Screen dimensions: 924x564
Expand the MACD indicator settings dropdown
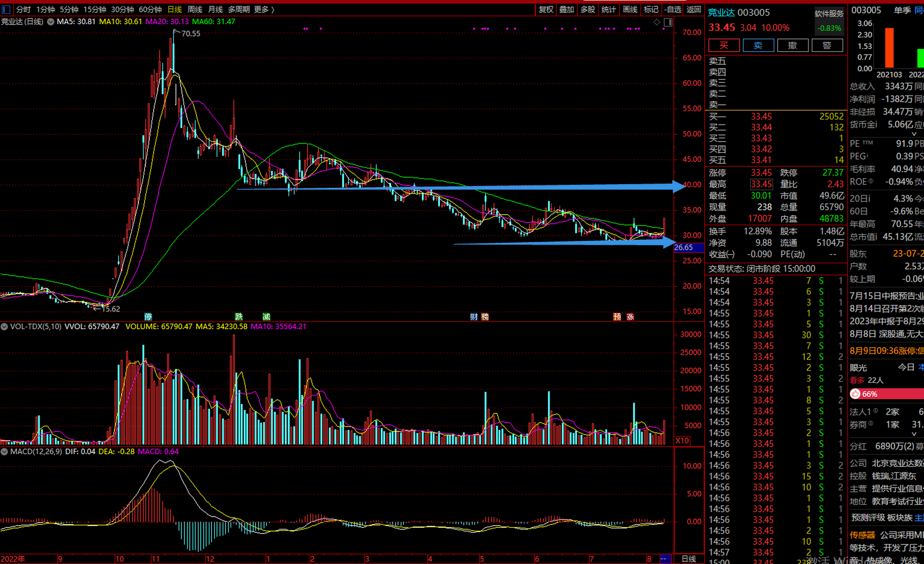4,452
